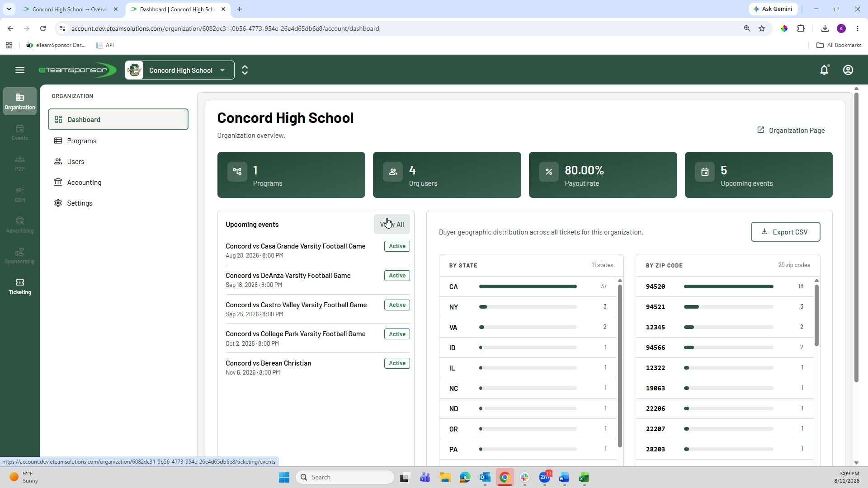Screen dimensions: 868x488
Task: Click the Ask Gemini button
Action: (x=773, y=9)
